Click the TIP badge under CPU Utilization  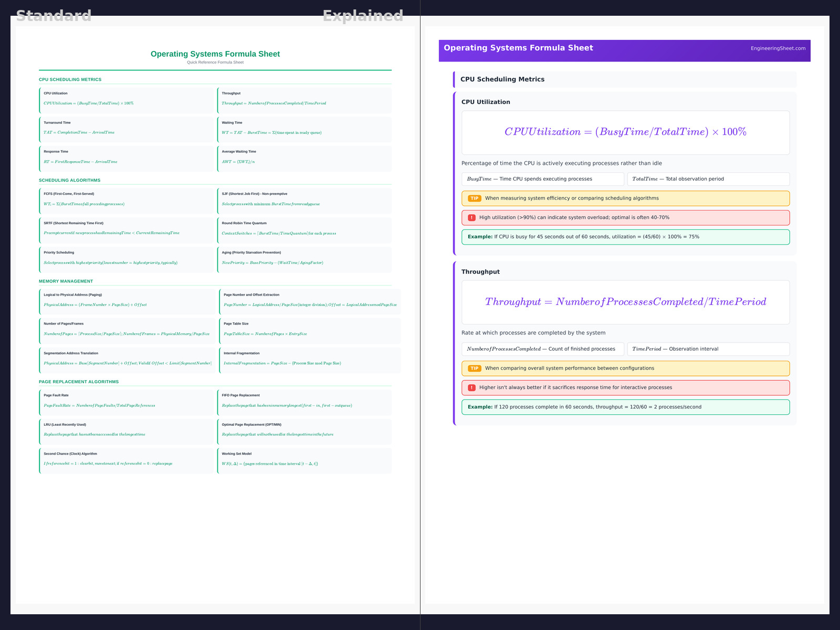click(474, 198)
